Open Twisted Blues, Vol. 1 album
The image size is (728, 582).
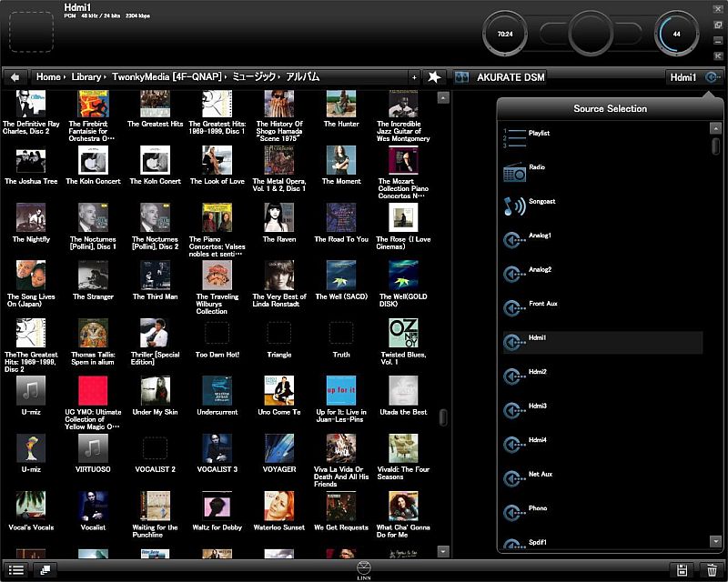[x=403, y=333]
